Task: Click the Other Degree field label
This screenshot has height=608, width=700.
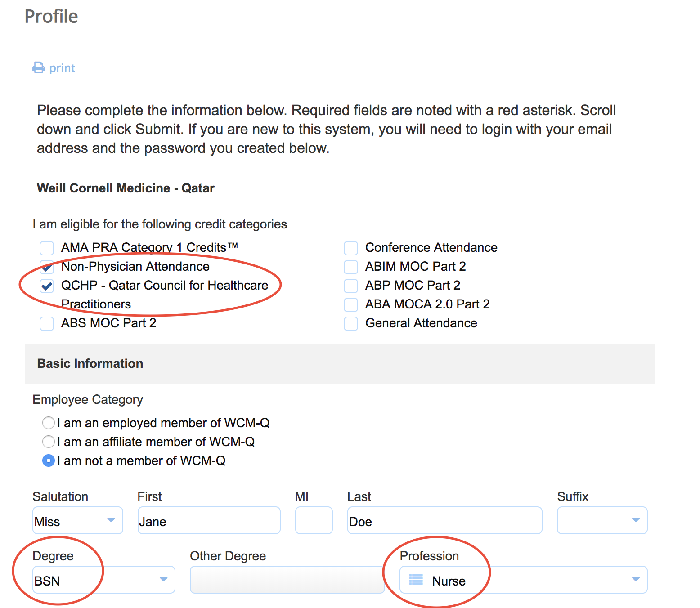Action: click(x=228, y=556)
